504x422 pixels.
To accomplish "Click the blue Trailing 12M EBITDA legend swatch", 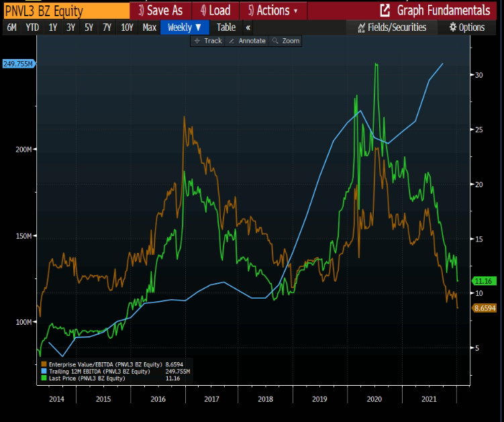I will [x=44, y=372].
